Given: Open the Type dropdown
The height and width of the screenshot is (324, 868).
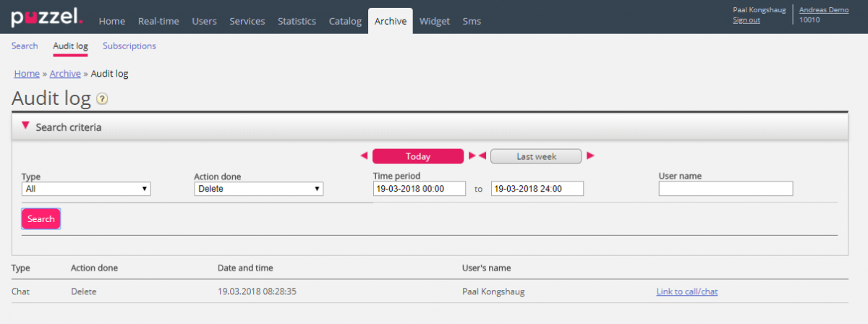Looking at the screenshot, I should point(86,189).
